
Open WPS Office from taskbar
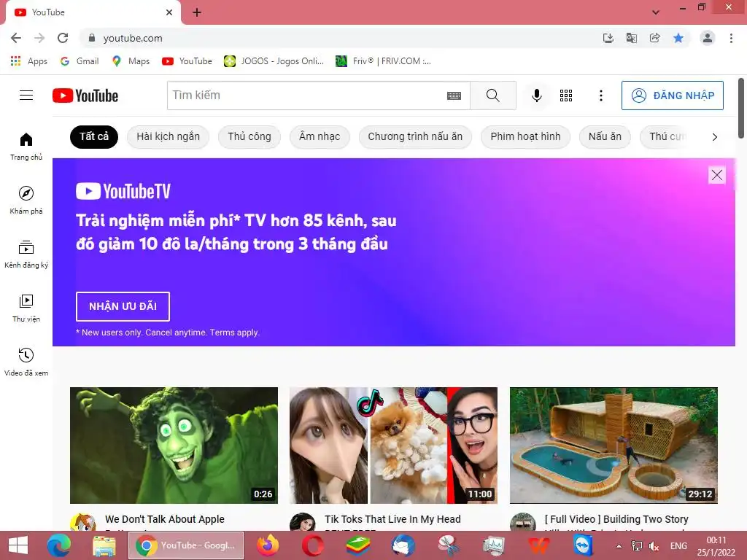coord(538,545)
